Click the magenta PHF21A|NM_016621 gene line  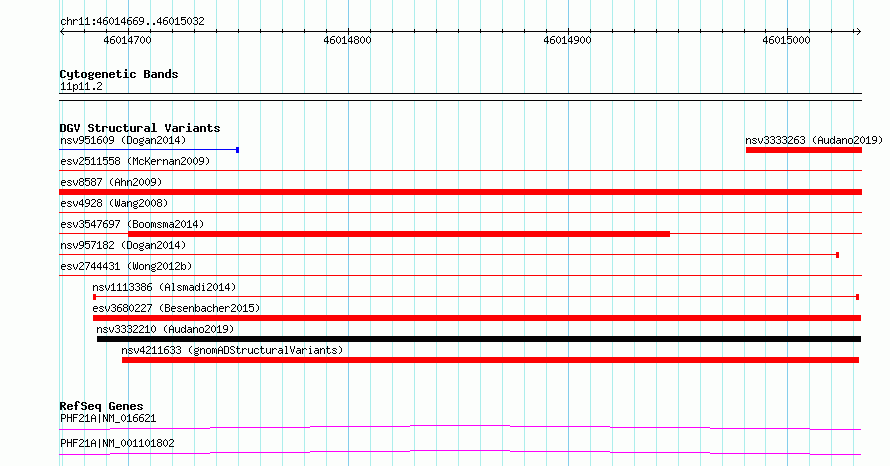460,427
